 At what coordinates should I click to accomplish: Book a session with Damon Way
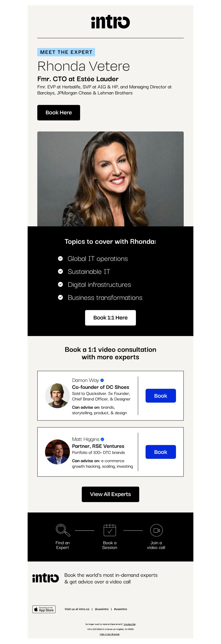tap(161, 396)
